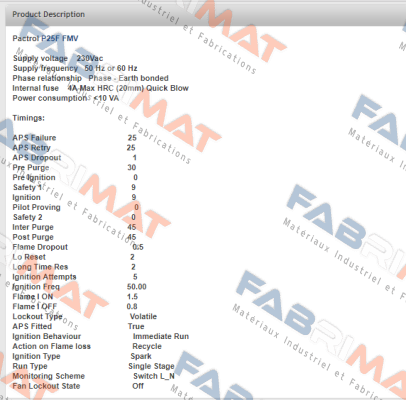Click the Supply voltage 230Vac line
This screenshot has height=400, width=406.
[58, 58]
